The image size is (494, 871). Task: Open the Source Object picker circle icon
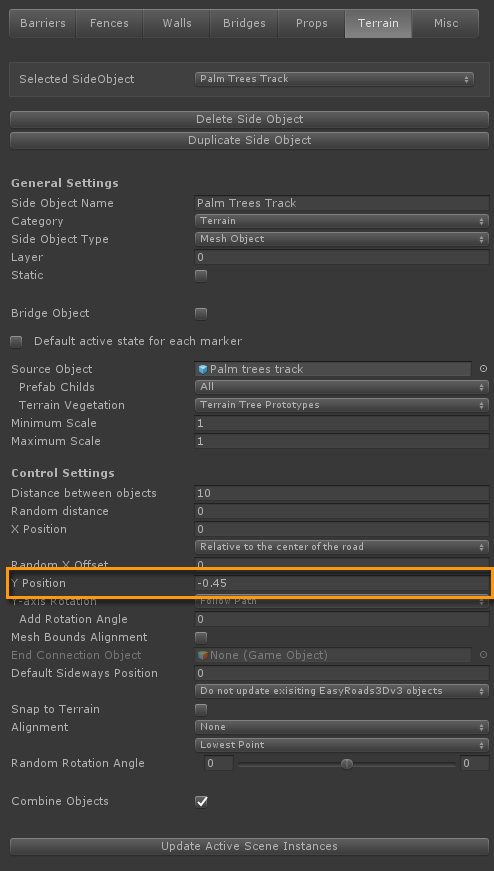[483, 369]
